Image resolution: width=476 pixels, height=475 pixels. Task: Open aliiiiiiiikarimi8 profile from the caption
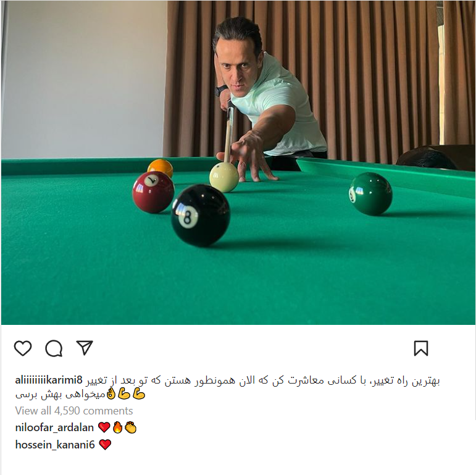[49, 380]
